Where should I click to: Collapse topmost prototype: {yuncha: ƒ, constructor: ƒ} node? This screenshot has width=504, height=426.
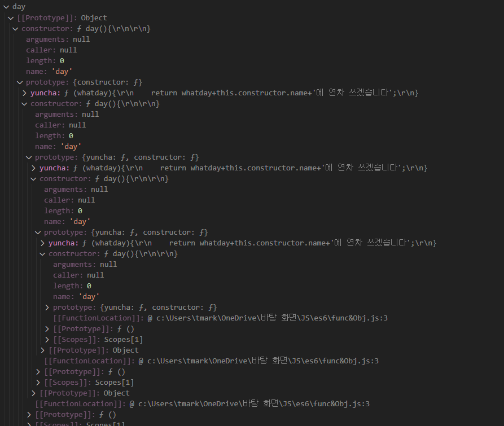pos(29,158)
